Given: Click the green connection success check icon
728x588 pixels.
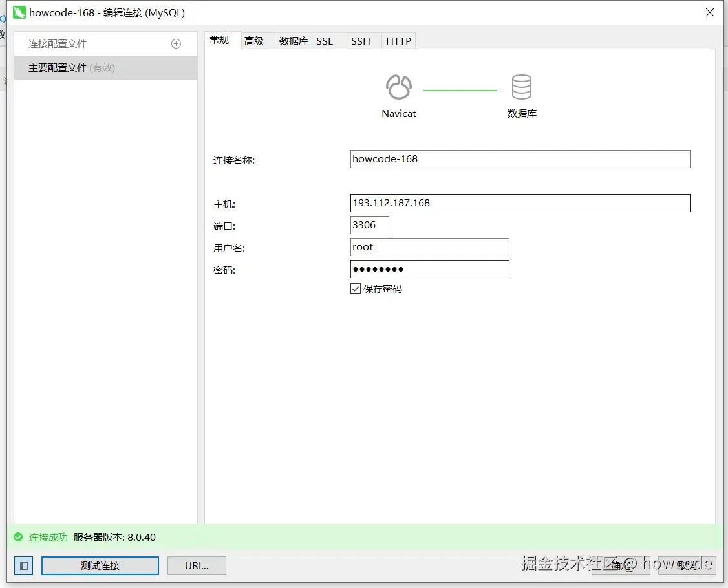Looking at the screenshot, I should pos(18,538).
